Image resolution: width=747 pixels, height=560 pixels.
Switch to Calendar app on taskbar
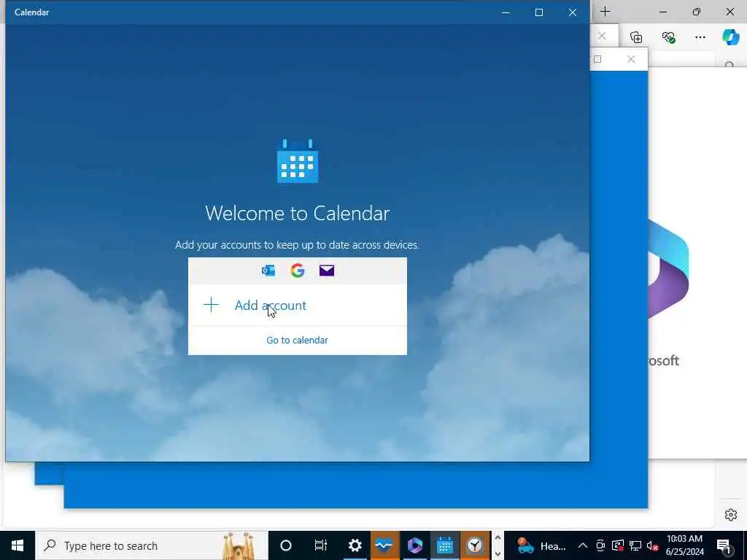click(x=445, y=545)
